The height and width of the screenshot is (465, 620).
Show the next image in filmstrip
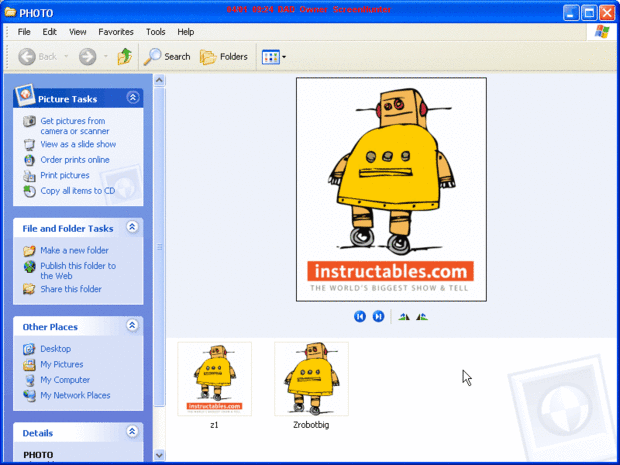click(x=378, y=316)
